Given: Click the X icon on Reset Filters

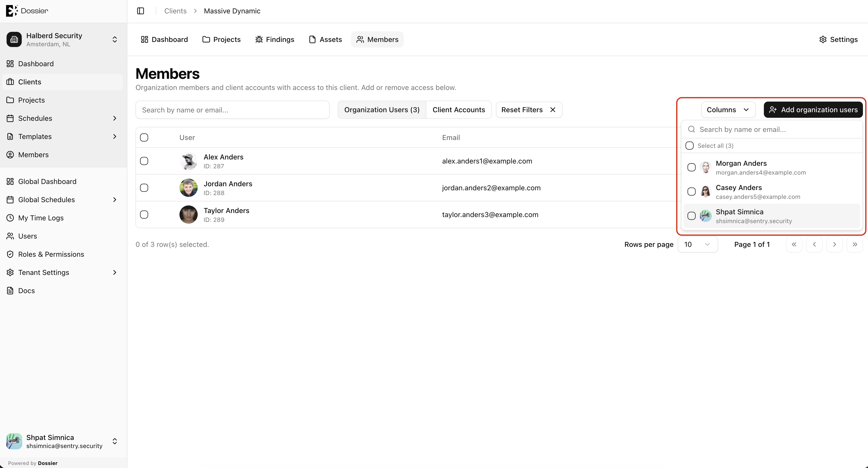Looking at the screenshot, I should coord(553,109).
